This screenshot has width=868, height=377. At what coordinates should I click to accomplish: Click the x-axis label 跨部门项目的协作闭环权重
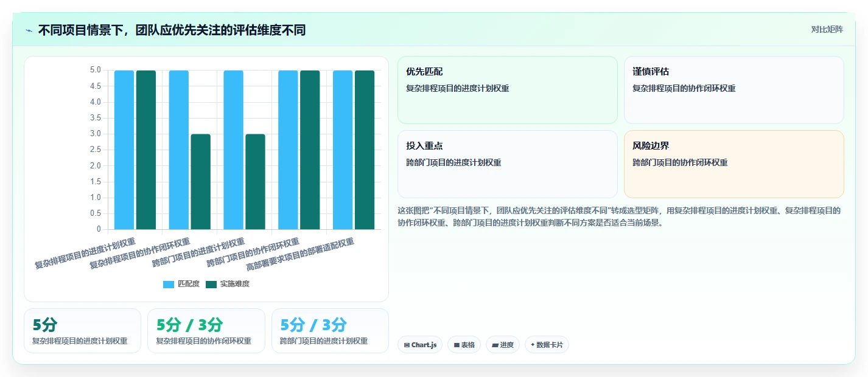click(253, 251)
